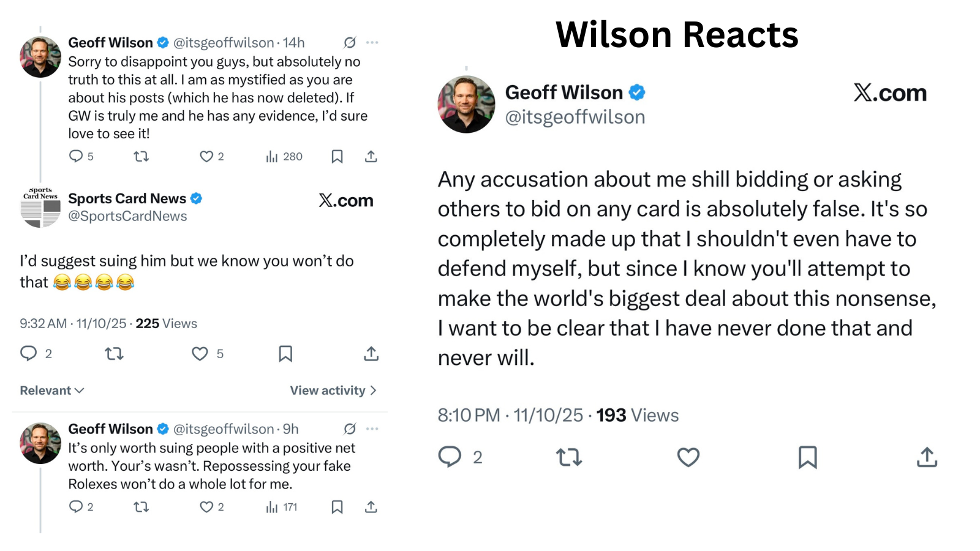
Task: Like the large Geoff Wilson shill bidding tweet
Action: 688,457
